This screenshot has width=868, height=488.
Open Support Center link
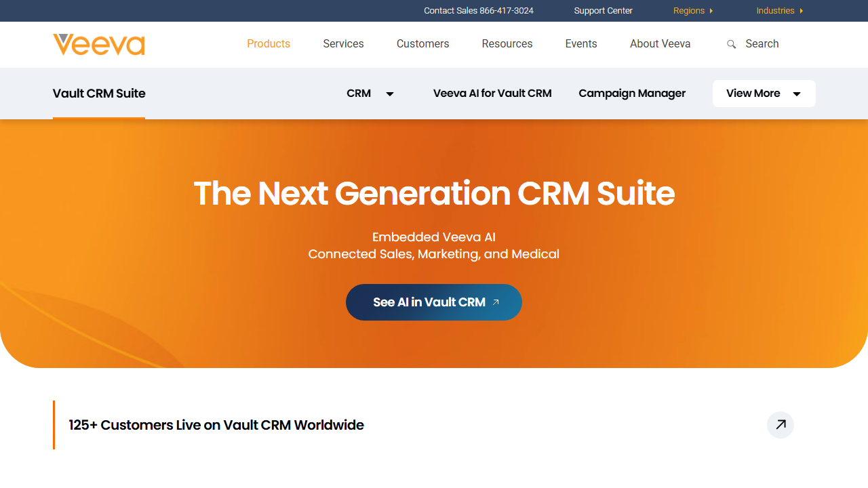(603, 11)
